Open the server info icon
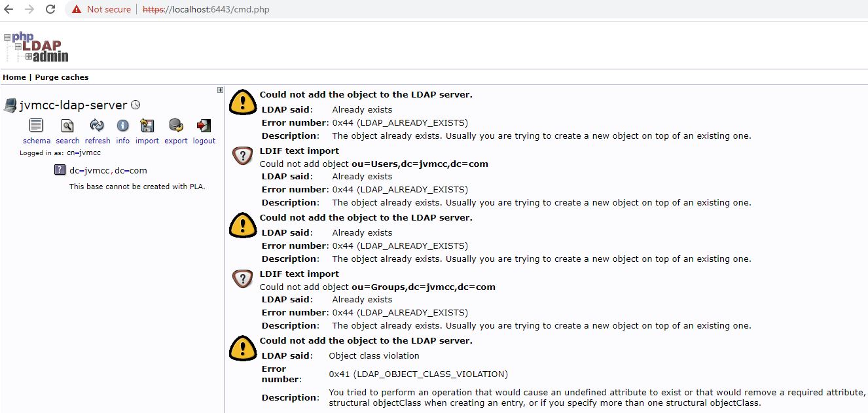868x413 pixels. [x=122, y=126]
